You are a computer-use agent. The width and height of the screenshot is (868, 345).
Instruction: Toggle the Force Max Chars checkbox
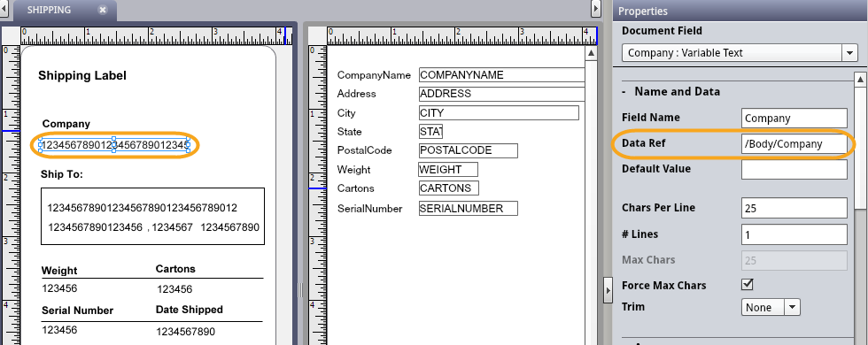pyautogui.click(x=748, y=284)
